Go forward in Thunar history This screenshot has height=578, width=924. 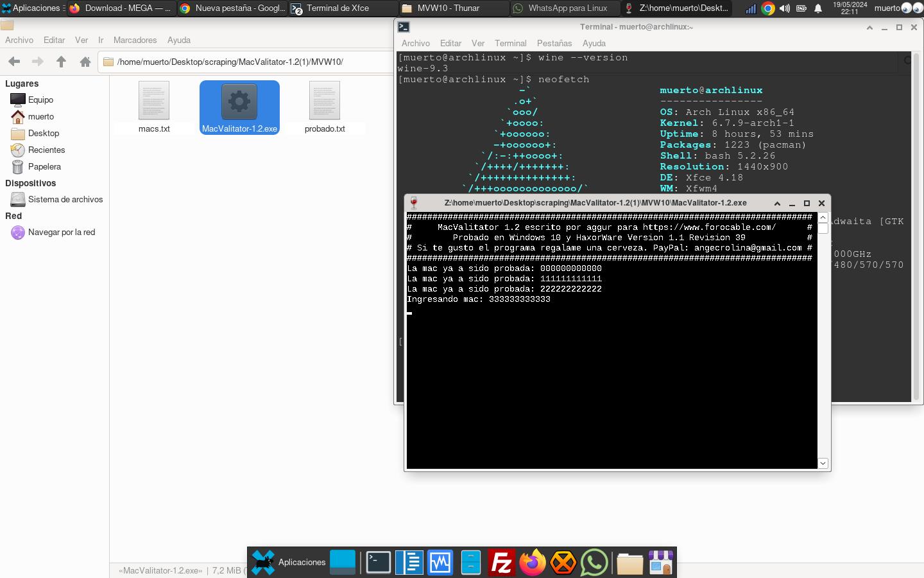[x=38, y=62]
